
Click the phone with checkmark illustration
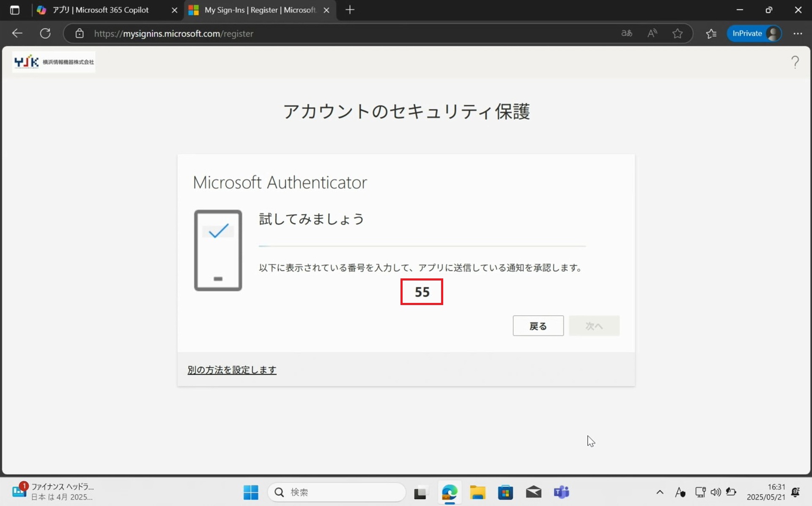point(218,250)
